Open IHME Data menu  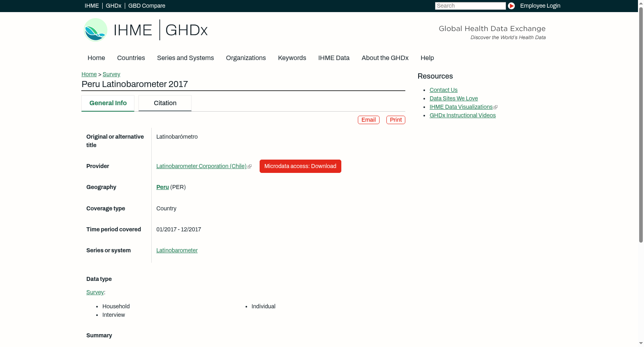pos(334,58)
